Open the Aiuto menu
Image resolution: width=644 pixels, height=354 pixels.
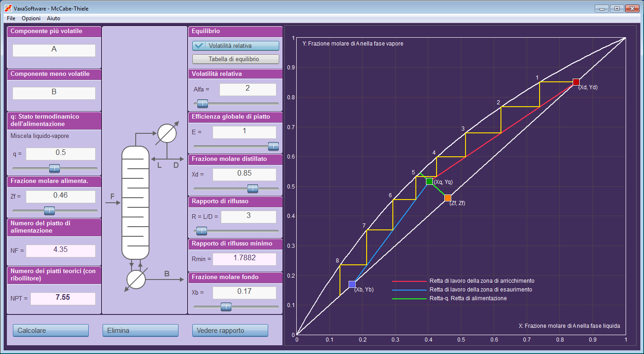53,18
